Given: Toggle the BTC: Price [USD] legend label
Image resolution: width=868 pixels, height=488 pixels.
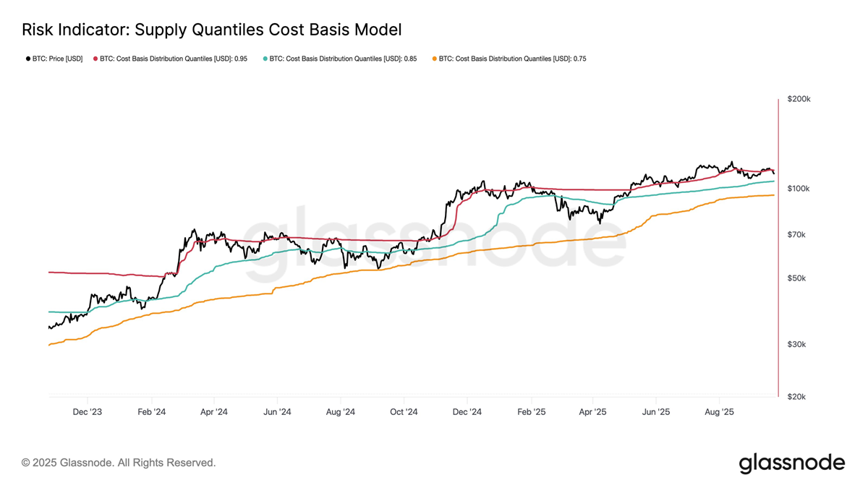Looking at the screenshot, I should 57,59.
